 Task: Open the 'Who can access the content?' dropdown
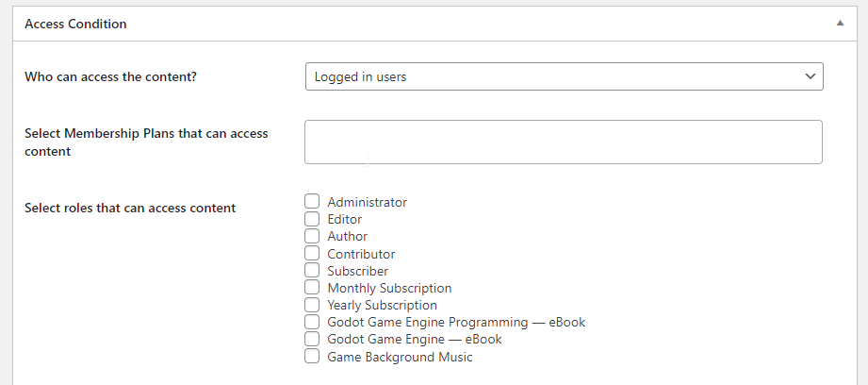[565, 76]
